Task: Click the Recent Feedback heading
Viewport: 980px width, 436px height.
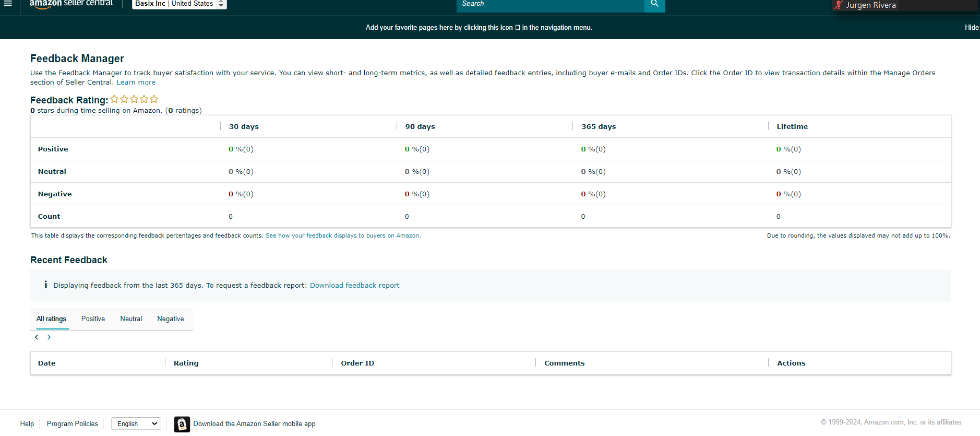Action: point(69,260)
